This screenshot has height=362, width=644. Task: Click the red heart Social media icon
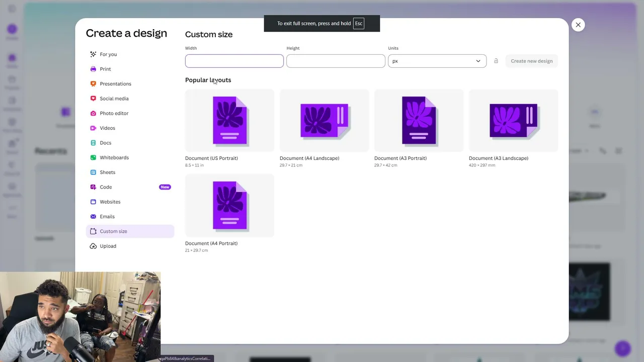[93, 99]
